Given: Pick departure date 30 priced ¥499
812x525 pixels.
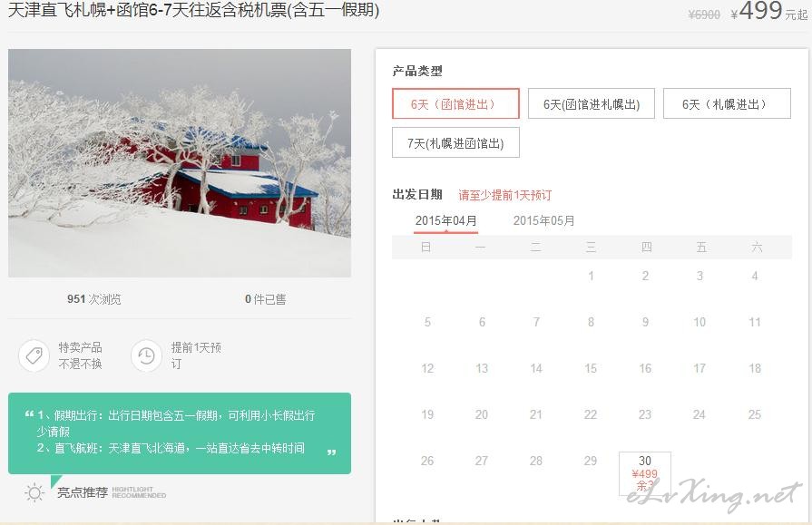Looking at the screenshot, I should pos(645,473).
